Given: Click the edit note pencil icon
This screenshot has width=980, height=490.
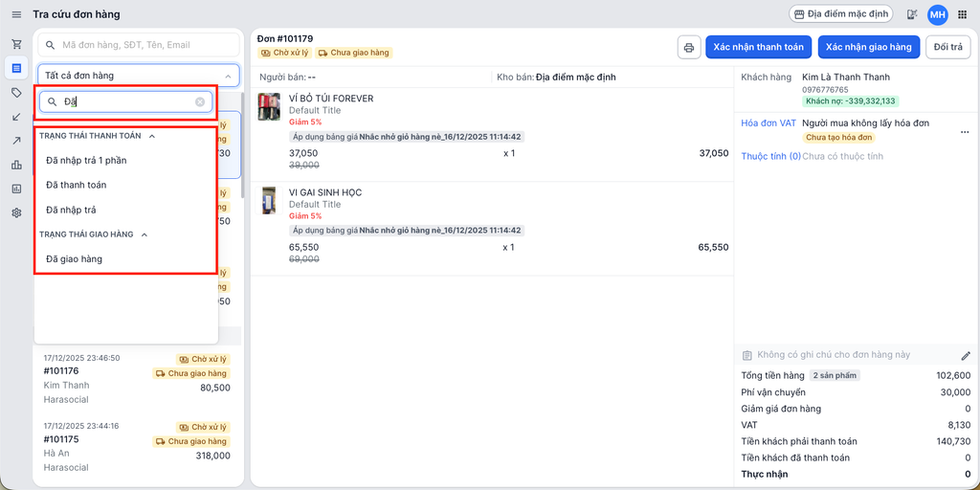Looking at the screenshot, I should pos(965,356).
